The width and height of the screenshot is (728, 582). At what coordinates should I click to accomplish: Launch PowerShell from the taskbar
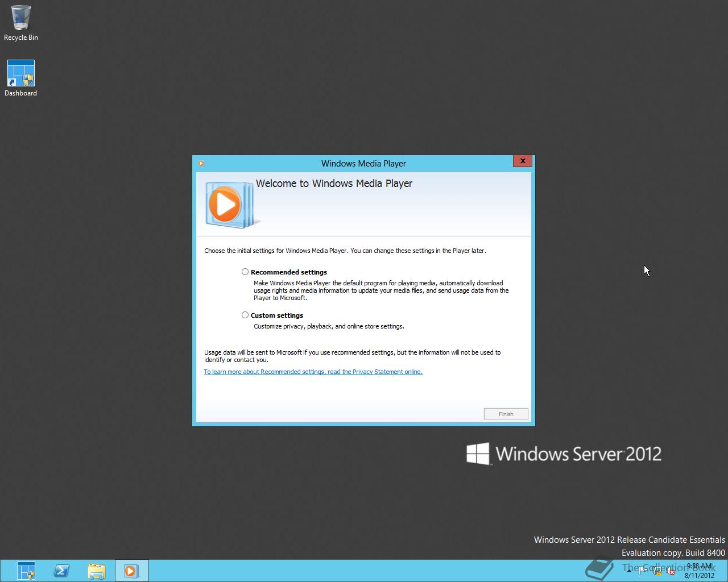click(61, 571)
